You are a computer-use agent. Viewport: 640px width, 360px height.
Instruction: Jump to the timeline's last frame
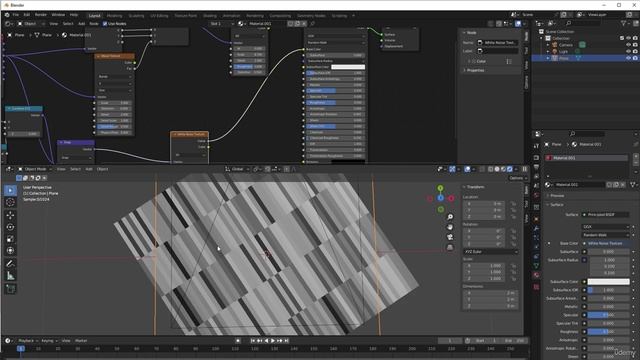[x=287, y=340]
